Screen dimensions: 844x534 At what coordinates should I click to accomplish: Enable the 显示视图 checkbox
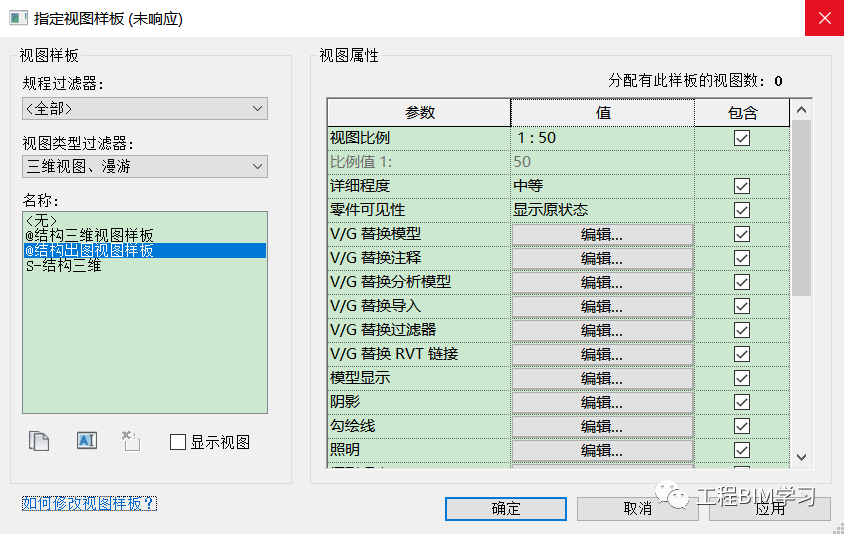tap(178, 442)
